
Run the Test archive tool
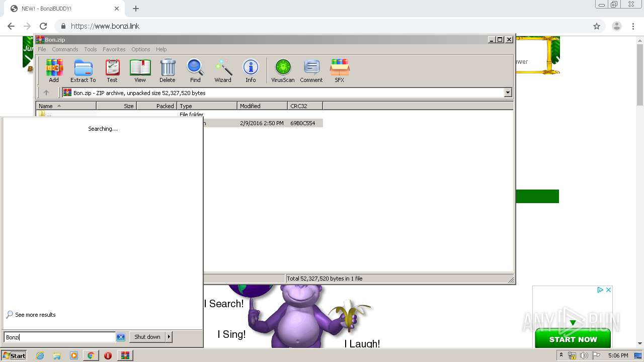[x=112, y=70]
